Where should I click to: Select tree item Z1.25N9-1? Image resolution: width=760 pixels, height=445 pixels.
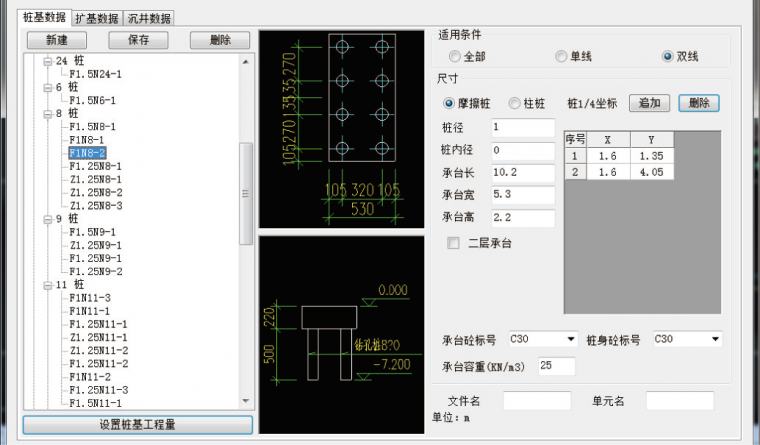click(95, 245)
